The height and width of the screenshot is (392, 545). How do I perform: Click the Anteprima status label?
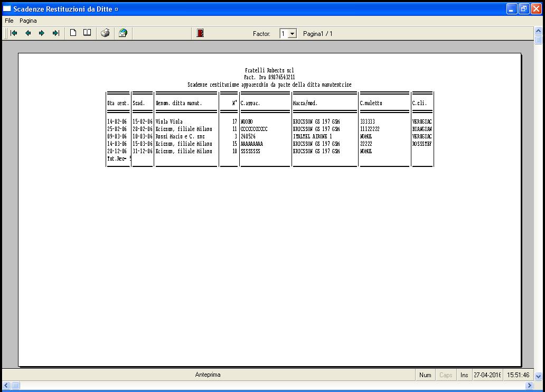click(208, 375)
